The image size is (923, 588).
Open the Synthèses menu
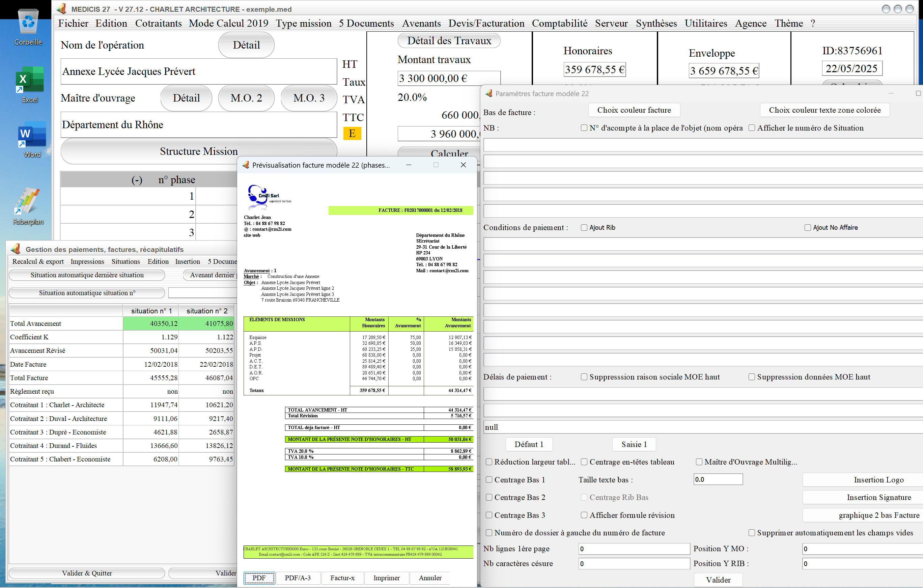[x=656, y=23]
